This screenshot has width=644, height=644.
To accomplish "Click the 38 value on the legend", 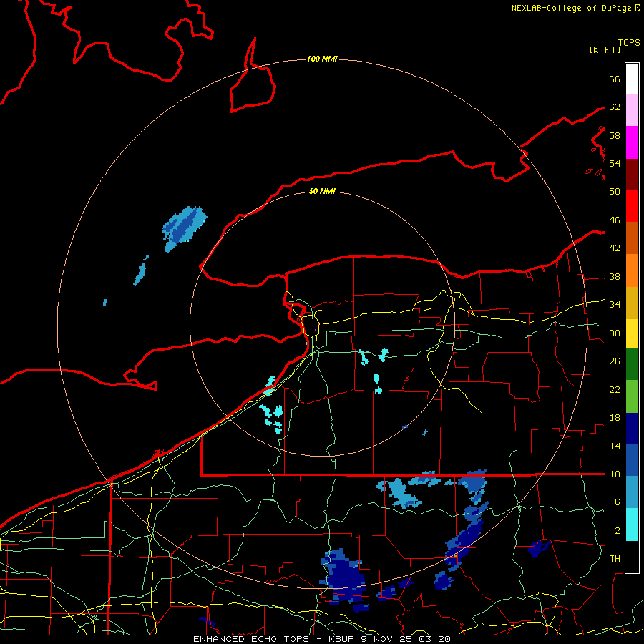I will tap(615, 276).
